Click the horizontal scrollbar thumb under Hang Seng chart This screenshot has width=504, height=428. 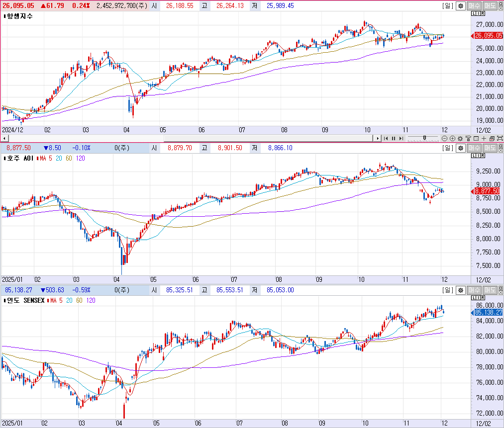(x=268, y=138)
